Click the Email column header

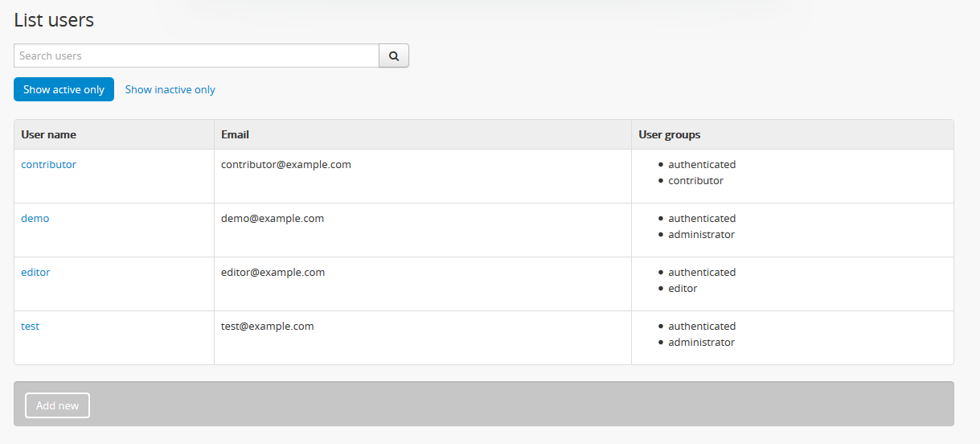[235, 134]
